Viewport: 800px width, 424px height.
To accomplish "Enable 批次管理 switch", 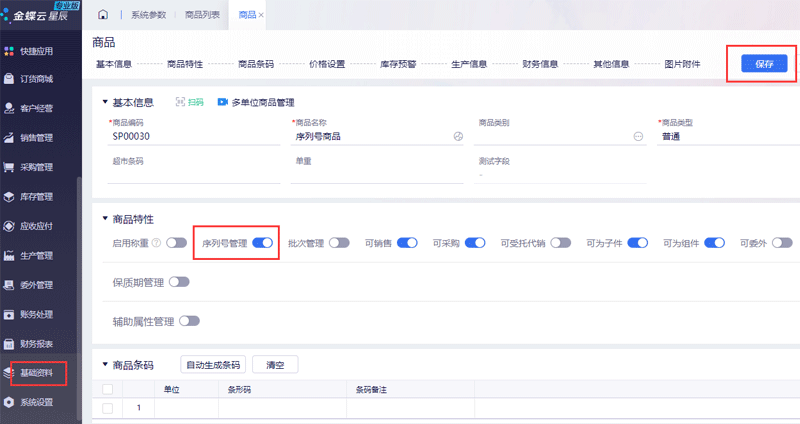I will [339, 243].
